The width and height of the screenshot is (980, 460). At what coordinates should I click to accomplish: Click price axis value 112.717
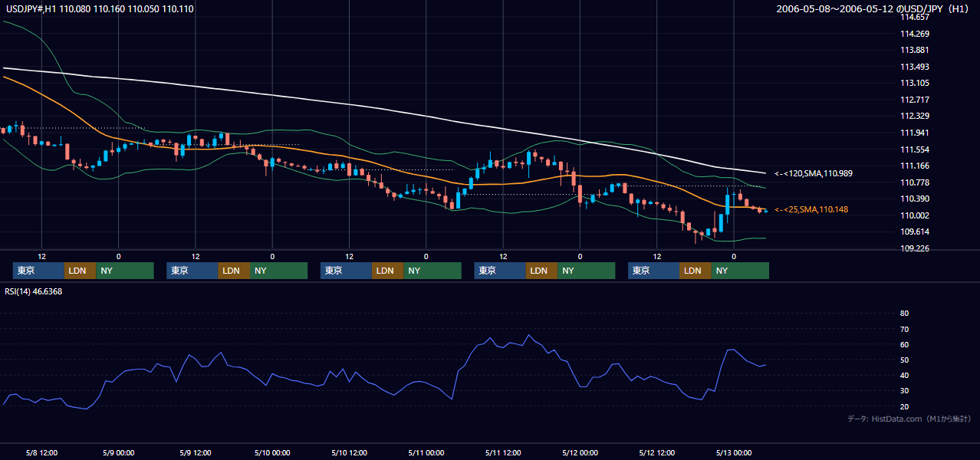(914, 100)
